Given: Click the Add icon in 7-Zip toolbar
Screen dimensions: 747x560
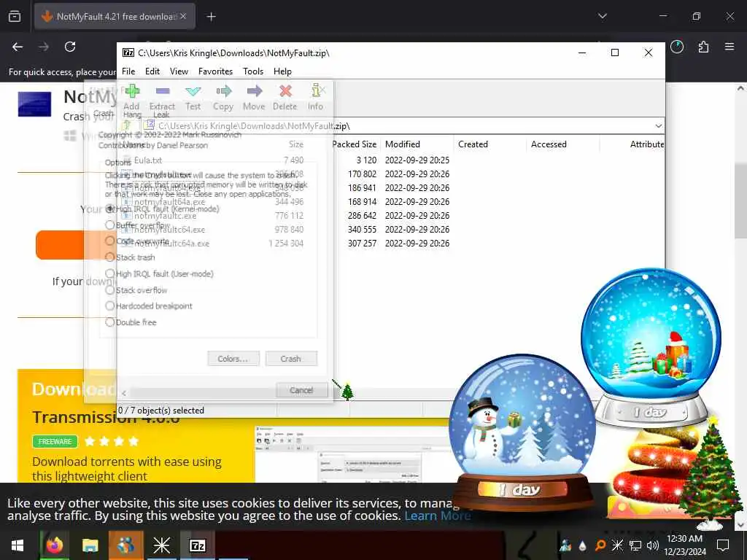Looking at the screenshot, I should pos(132,90).
